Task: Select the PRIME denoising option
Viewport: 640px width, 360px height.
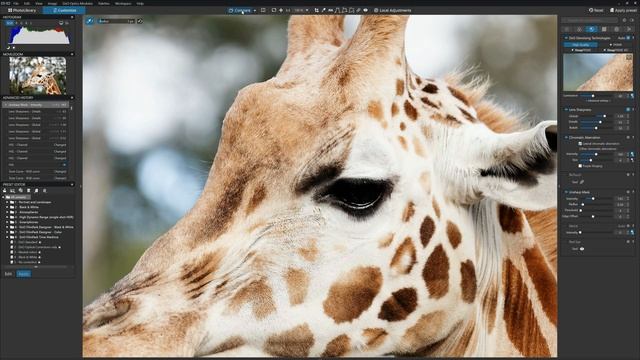Action: click(x=616, y=44)
